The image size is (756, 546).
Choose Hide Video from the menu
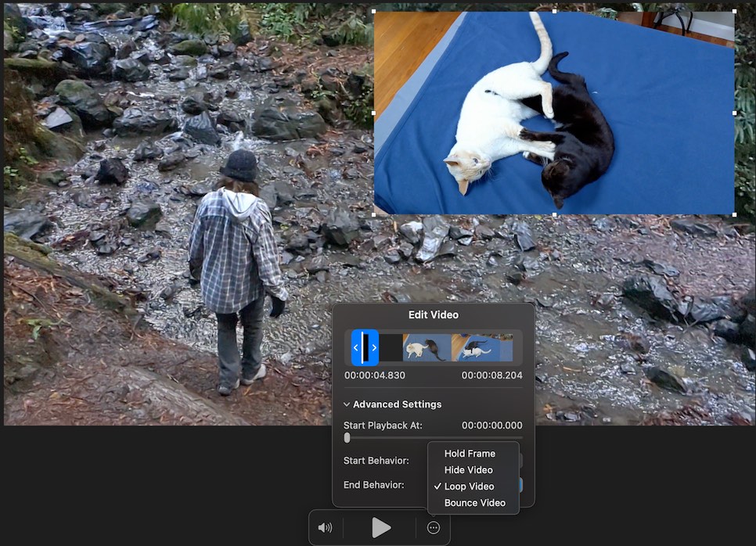click(x=468, y=470)
